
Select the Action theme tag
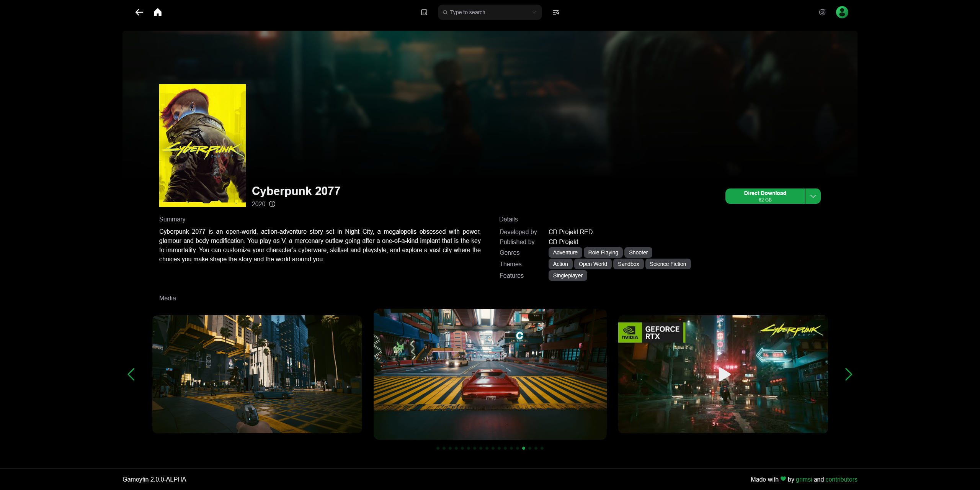(560, 264)
